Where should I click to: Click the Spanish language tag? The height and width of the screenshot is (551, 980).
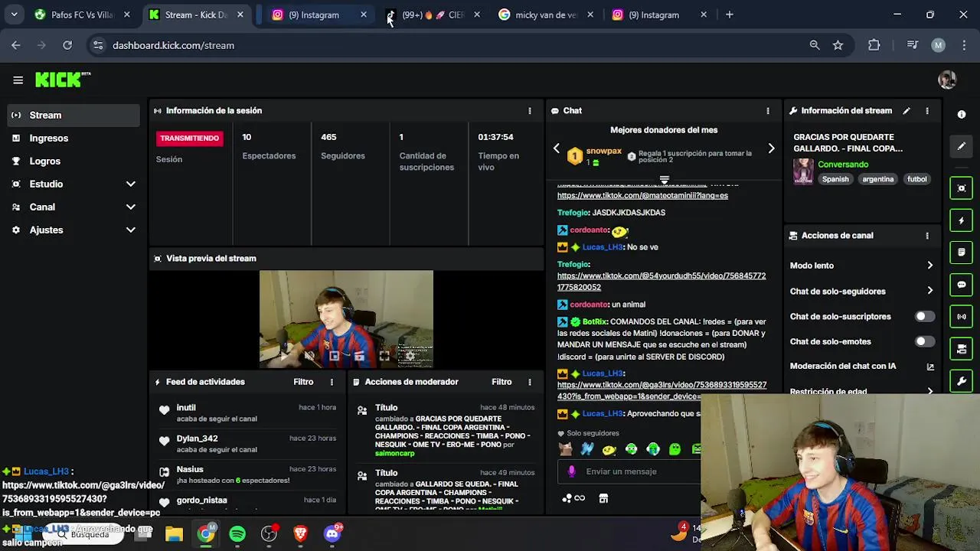tap(835, 179)
